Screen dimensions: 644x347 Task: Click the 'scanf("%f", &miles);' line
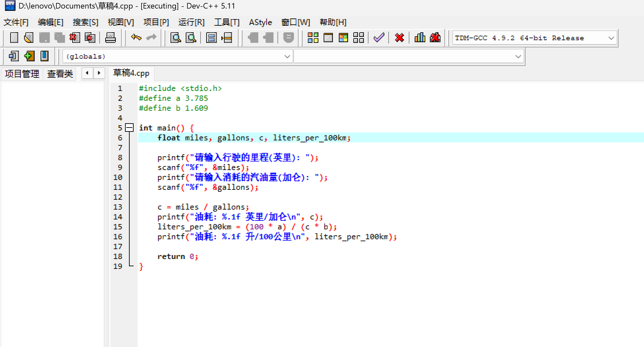coord(203,167)
